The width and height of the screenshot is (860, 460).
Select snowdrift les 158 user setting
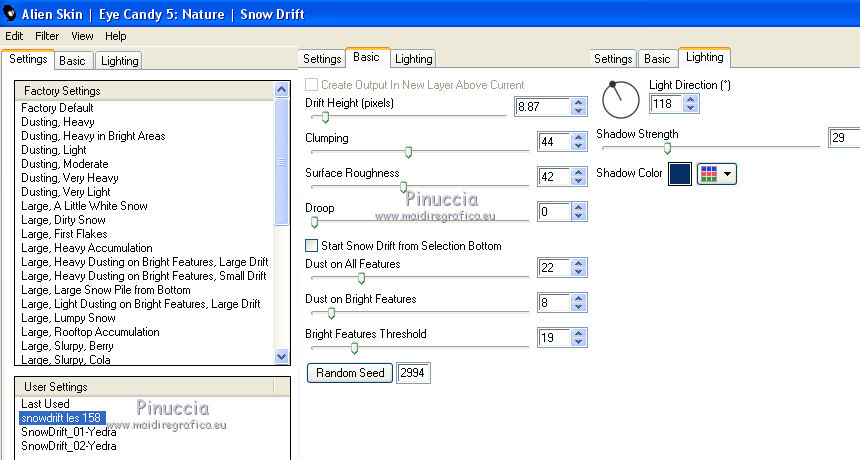(61, 418)
